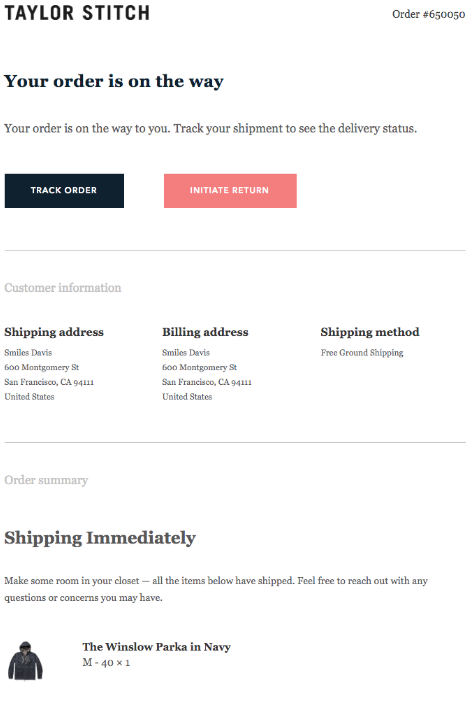Screen dimensions: 469x714
Task: Open The Winslow Parka in Navy title
Action: [x=156, y=647]
